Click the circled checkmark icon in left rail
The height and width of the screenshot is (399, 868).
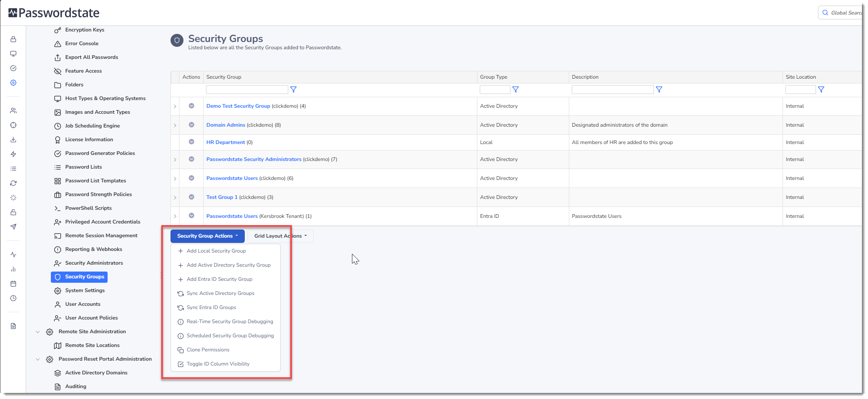tap(13, 68)
